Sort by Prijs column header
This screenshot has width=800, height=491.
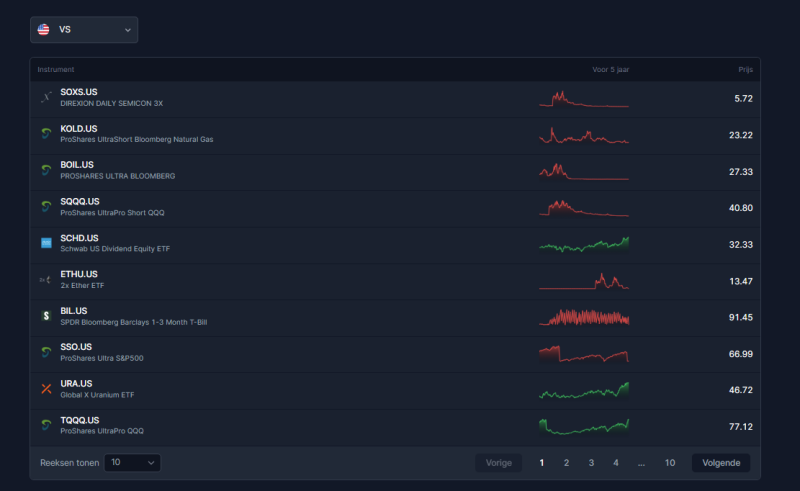pos(745,69)
